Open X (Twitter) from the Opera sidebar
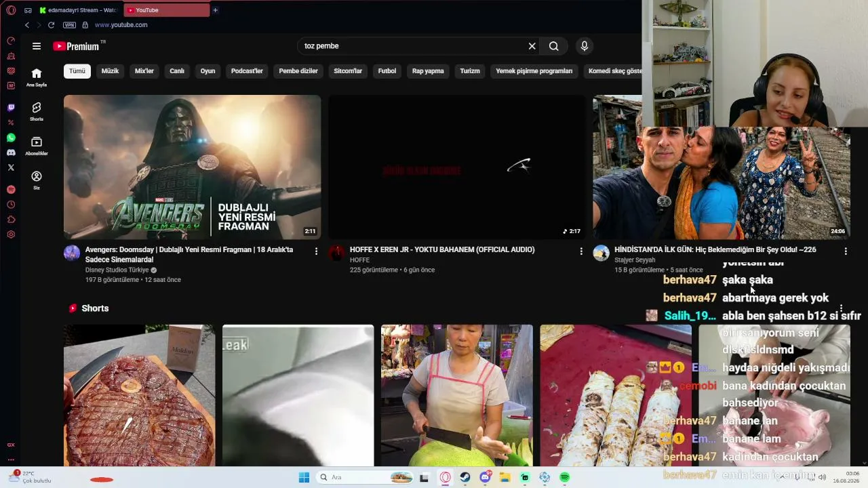This screenshot has width=868, height=488. 11,167
